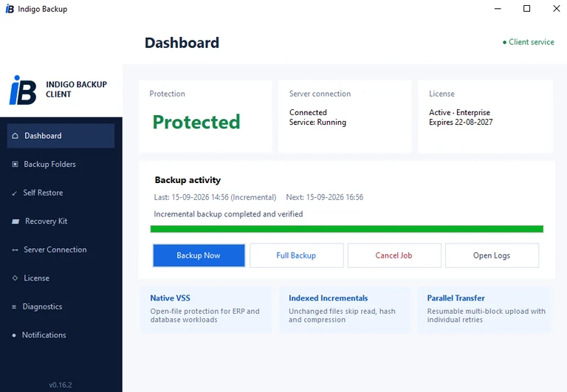The height and width of the screenshot is (392, 567).
Task: Click the Server Connection arrows icon
Action: tap(15, 250)
